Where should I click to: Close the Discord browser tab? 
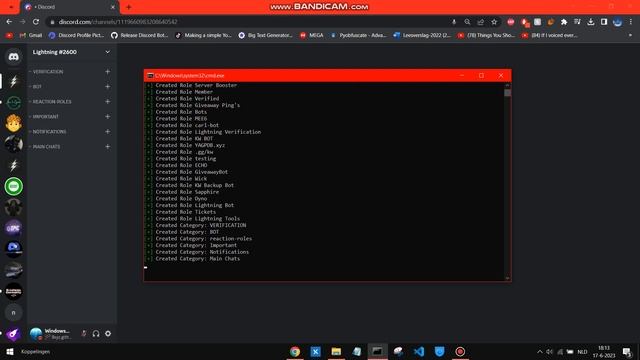(113, 7)
